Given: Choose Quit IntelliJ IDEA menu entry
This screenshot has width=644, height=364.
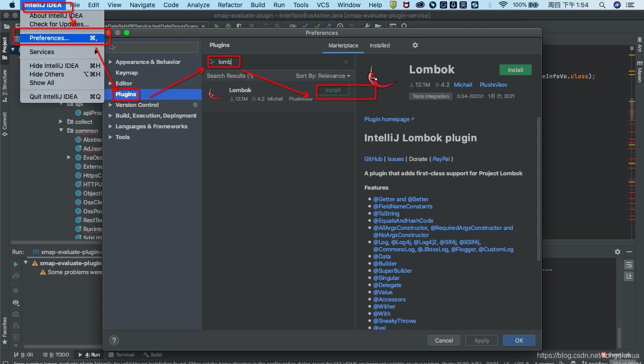Looking at the screenshot, I should point(63,97).
